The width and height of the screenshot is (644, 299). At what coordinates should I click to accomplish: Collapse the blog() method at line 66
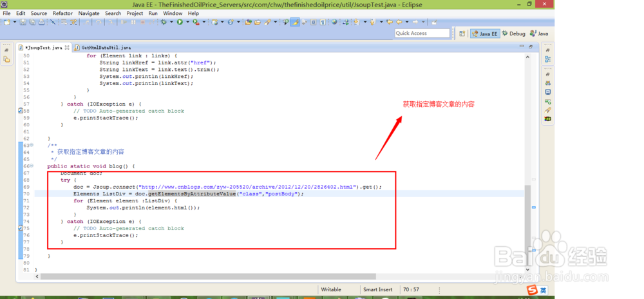coord(31,166)
